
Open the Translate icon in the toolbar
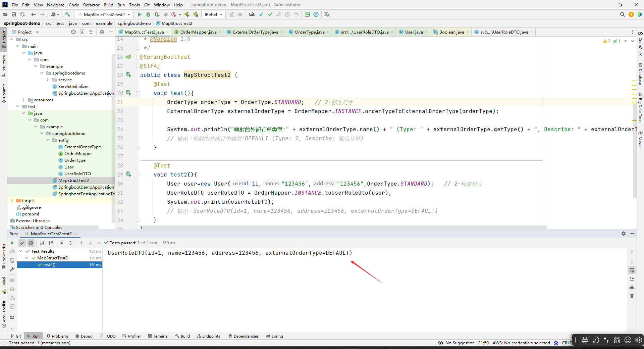coord(327,14)
